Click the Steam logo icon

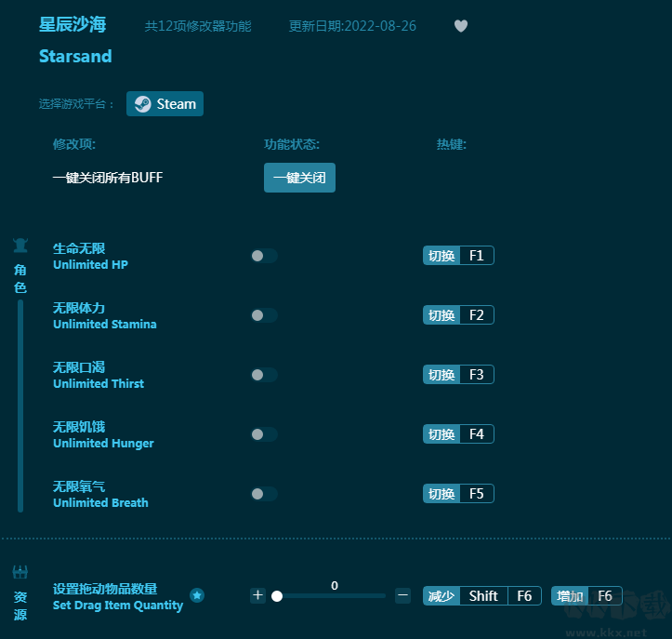(x=143, y=104)
